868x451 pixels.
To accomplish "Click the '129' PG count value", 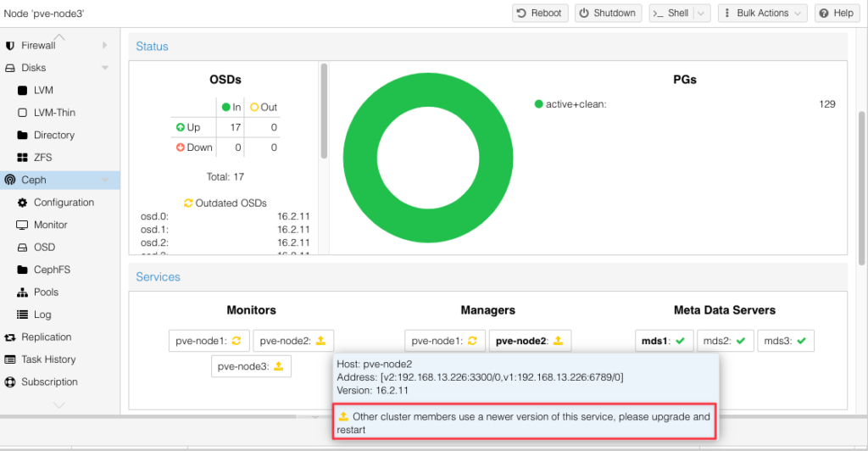I will point(827,104).
